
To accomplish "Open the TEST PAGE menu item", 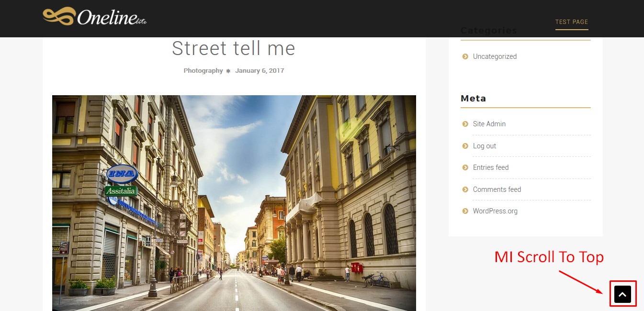I will (572, 22).
